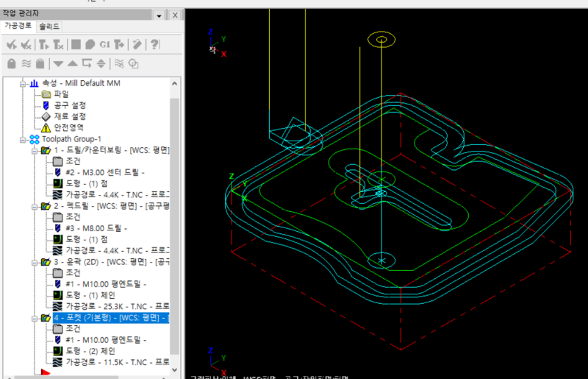Image resolution: width=588 pixels, height=379 pixels.
Task: Click the toggle toolpath display wave icon
Action: pos(26,63)
